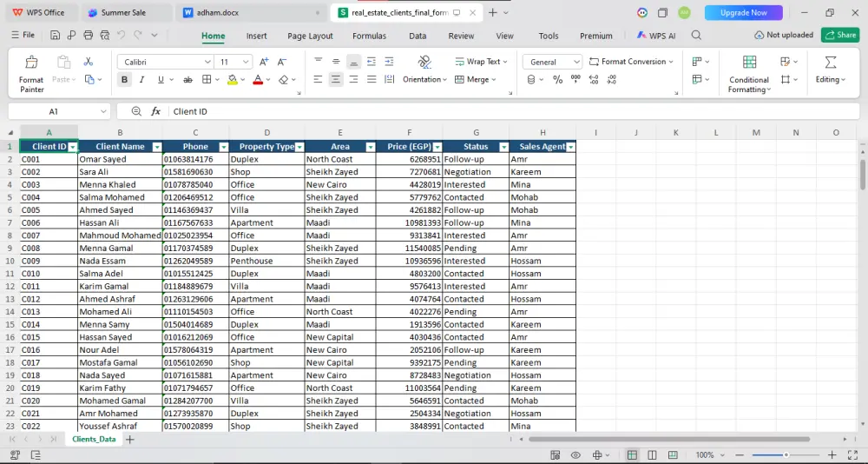Increase font size with the A+ icon
Screen dimensions: 868x464
pos(264,62)
